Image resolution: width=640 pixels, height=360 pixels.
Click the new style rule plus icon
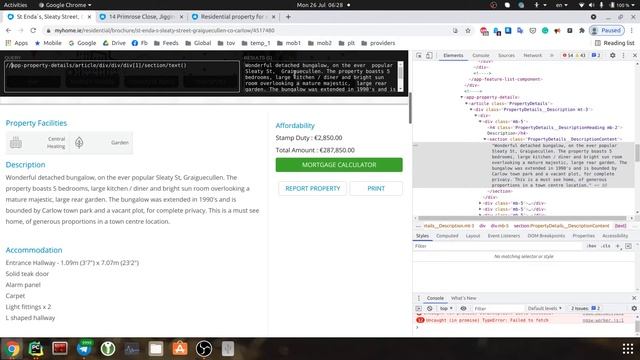click(618, 246)
